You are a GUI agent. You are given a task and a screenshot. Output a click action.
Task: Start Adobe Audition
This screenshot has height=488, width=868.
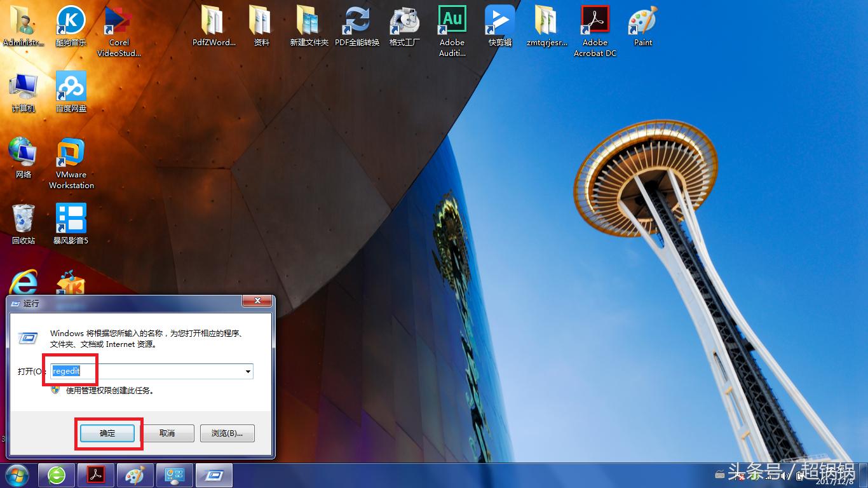click(x=451, y=19)
